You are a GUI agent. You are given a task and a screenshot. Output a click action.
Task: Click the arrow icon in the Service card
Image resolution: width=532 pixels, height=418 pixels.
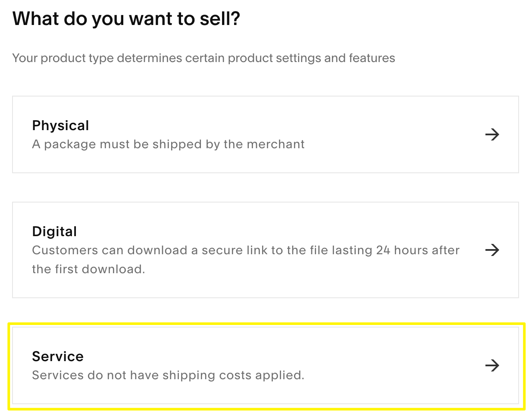pyautogui.click(x=492, y=365)
